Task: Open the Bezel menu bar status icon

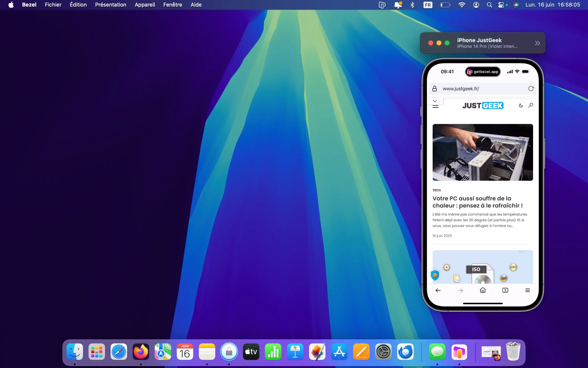Action: click(x=382, y=5)
